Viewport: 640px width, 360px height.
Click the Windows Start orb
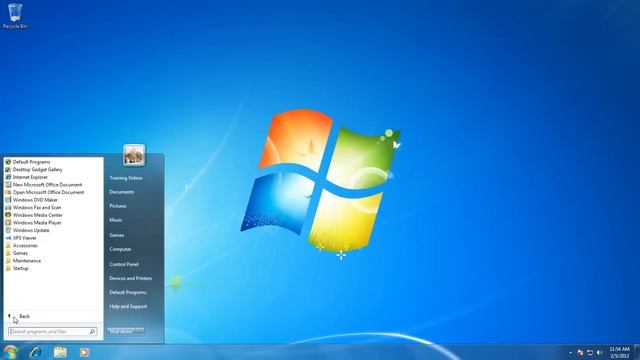click(10, 352)
